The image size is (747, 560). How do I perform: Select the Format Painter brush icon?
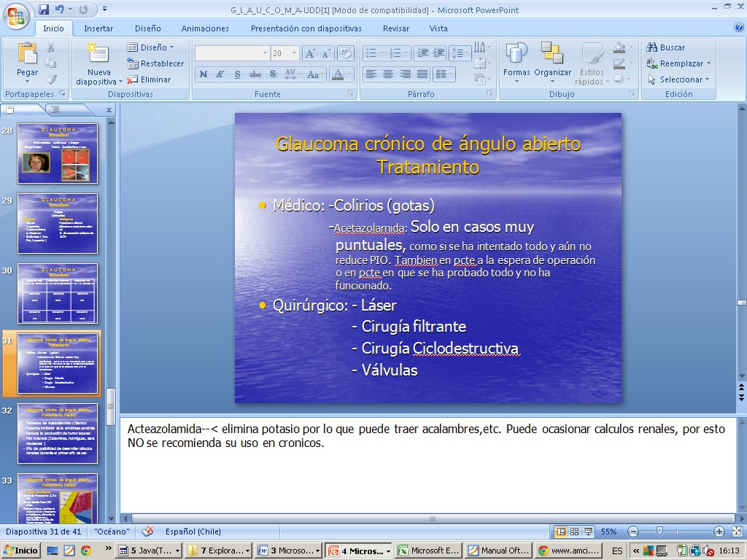pyautogui.click(x=51, y=79)
